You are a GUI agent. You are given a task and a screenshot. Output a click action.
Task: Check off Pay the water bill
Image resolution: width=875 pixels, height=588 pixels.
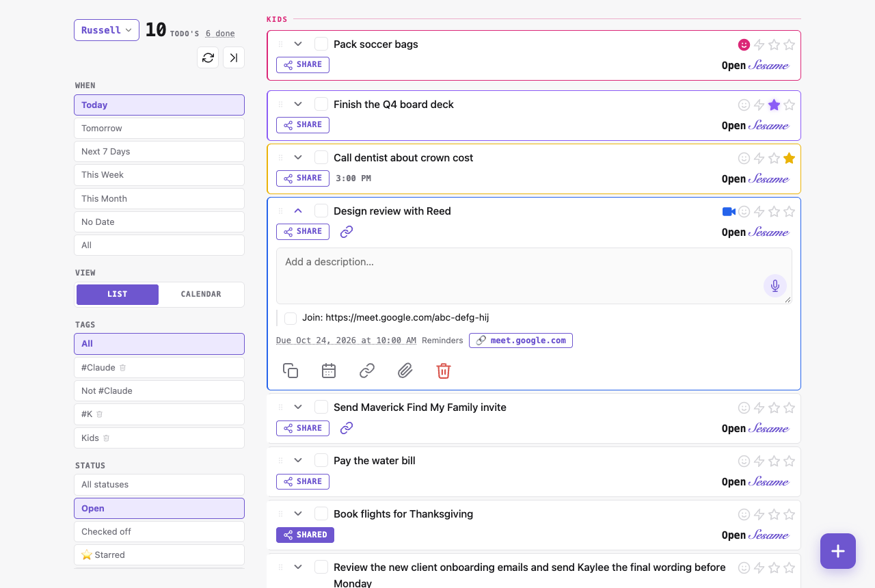coord(321,461)
